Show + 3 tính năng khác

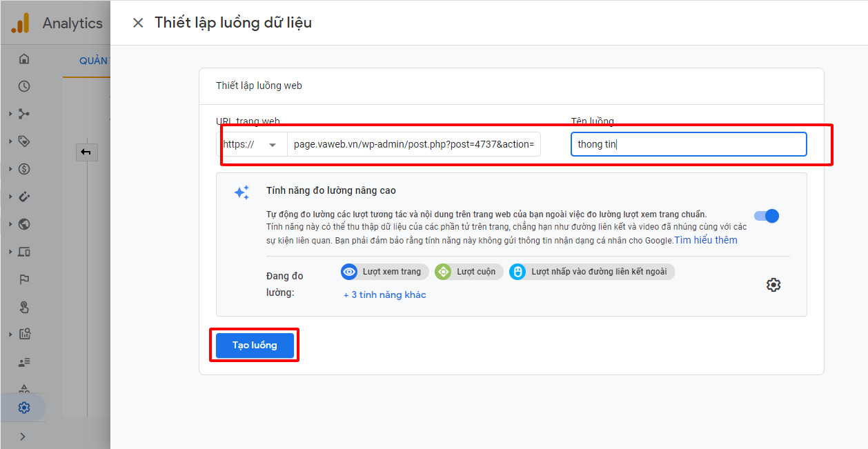coord(384,295)
